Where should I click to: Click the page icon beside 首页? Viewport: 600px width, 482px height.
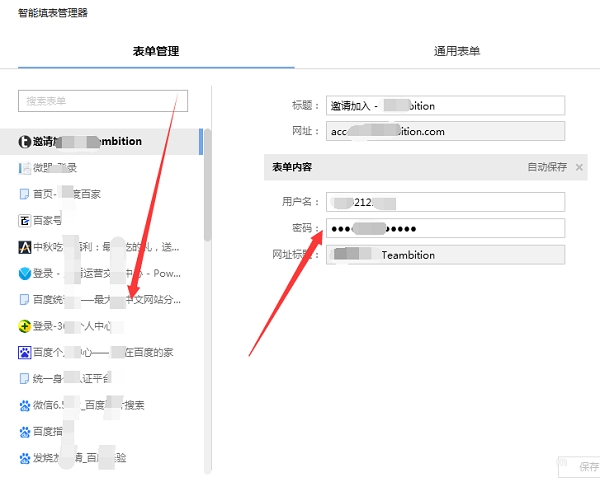tap(24, 194)
